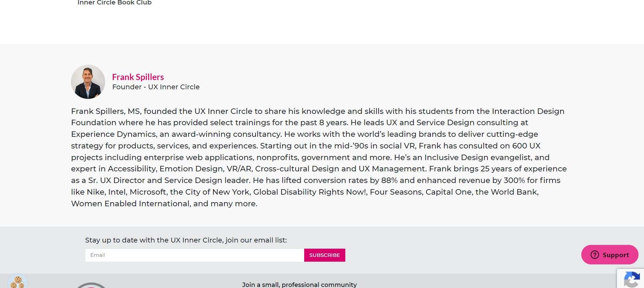Click "Capital One" in the bio text
The height and width of the screenshot is (288, 644).
pyautogui.click(x=448, y=192)
